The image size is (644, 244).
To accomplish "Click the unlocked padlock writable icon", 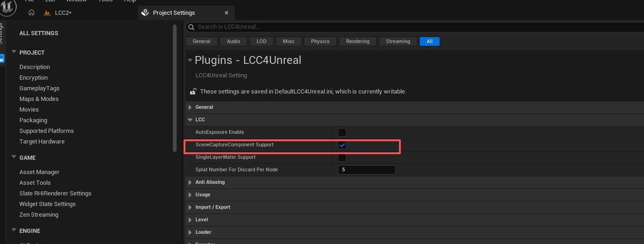I will click(x=192, y=92).
